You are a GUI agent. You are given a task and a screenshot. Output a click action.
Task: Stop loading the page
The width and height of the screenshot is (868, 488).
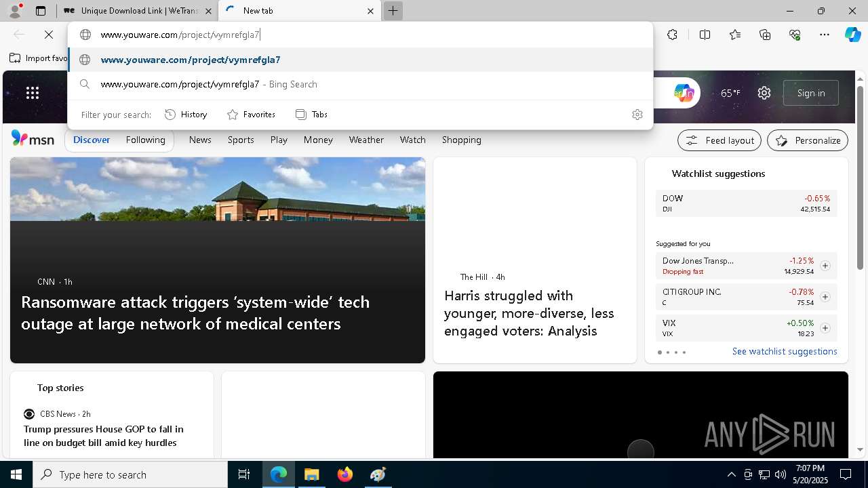click(49, 35)
